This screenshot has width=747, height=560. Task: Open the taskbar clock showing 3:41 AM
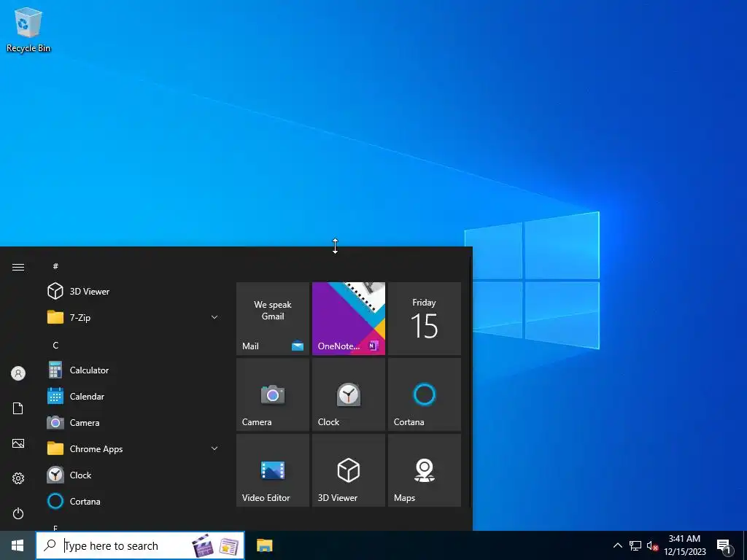pos(684,545)
